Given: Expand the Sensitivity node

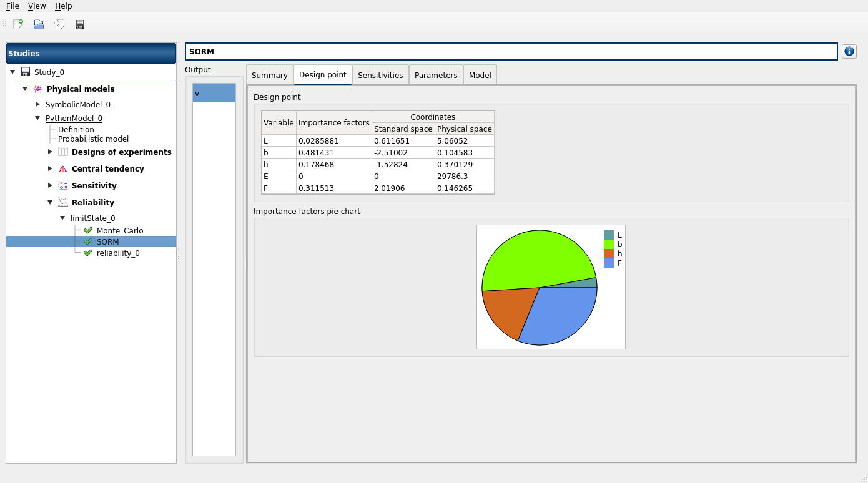Looking at the screenshot, I should click(50, 185).
